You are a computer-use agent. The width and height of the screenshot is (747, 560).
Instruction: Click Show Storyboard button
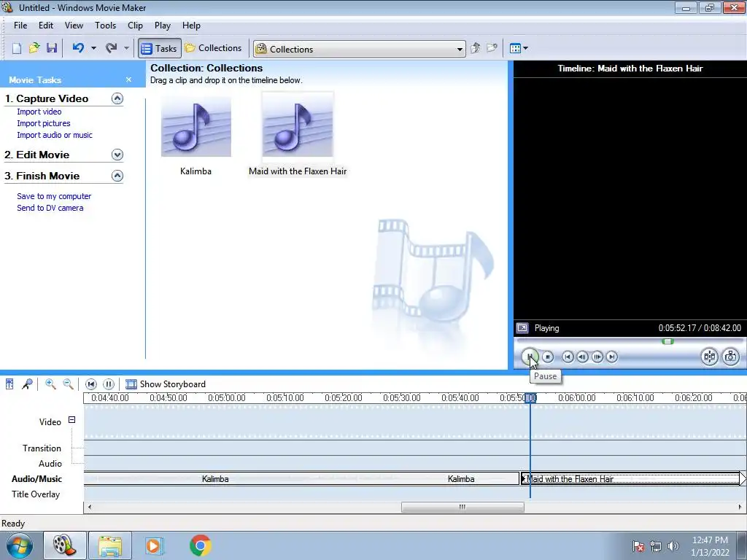click(x=166, y=384)
